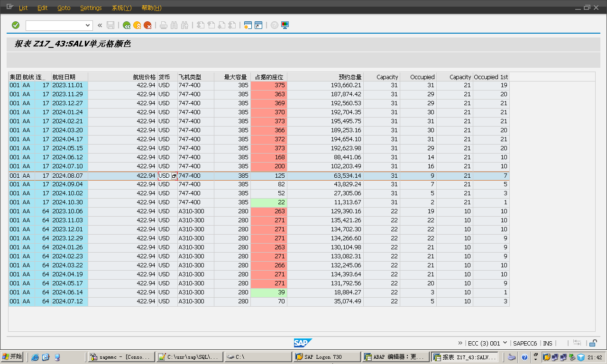Click the Generate Shortcut icon

click(258, 25)
